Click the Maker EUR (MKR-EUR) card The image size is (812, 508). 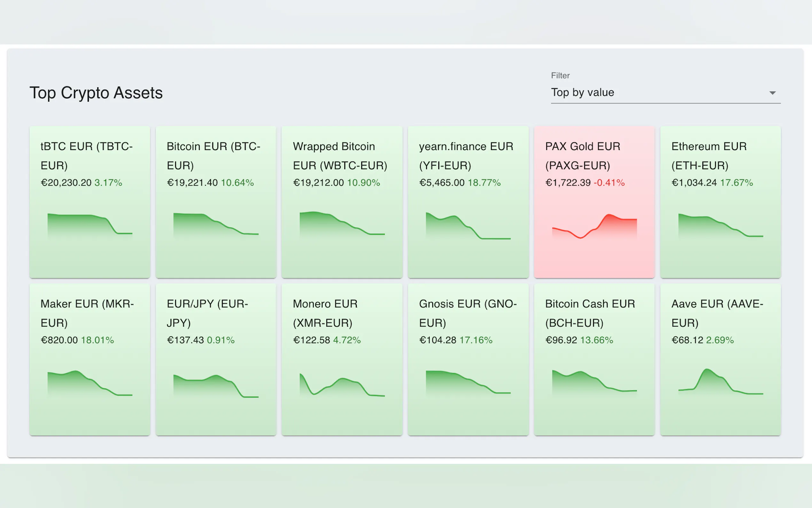point(90,359)
